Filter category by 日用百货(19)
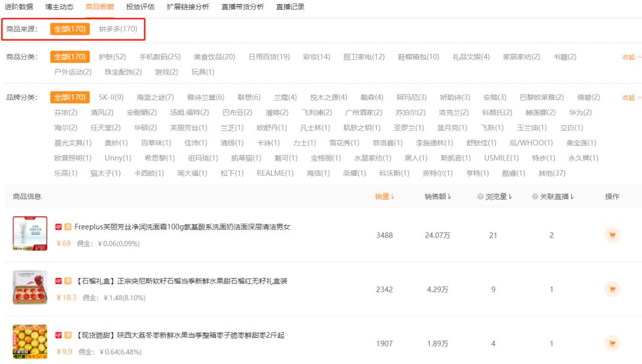The width and height of the screenshot is (642, 364). coord(269,57)
